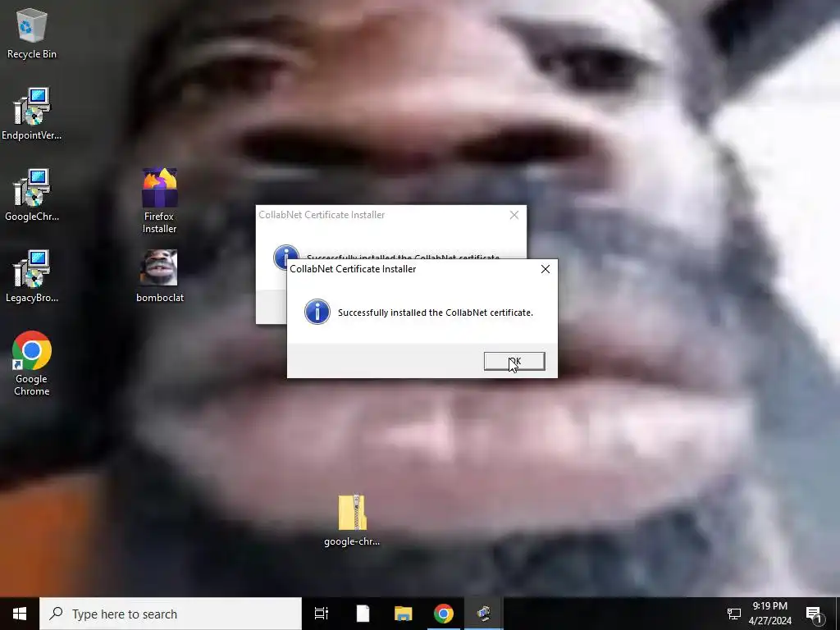Open File Explorer from the taskbar
Screen dimensions: 840x630
(403, 614)
